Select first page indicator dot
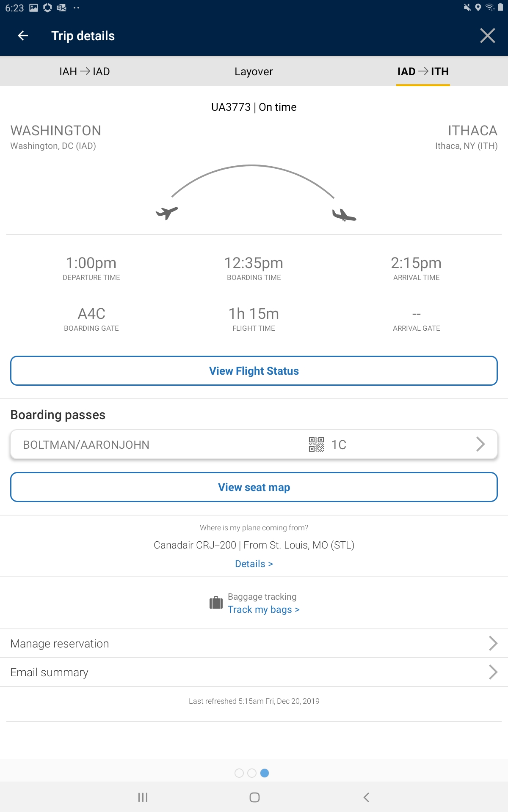The width and height of the screenshot is (508, 812). [x=239, y=773]
